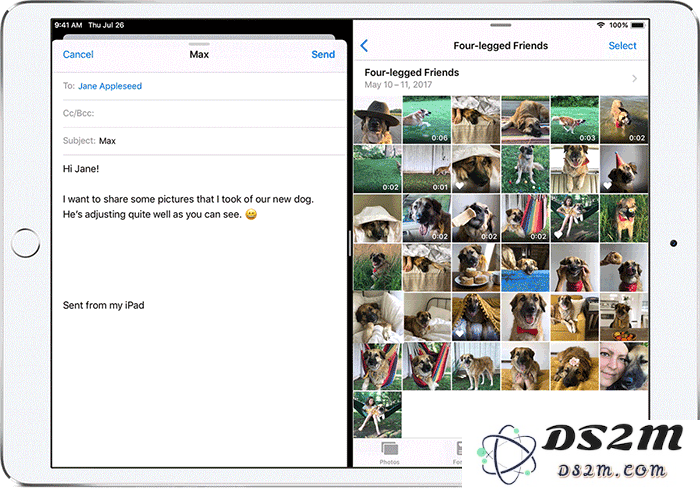This screenshot has height=488, width=700.
Task: Tap the grabber at top of Photos pane
Action: click(x=500, y=25)
